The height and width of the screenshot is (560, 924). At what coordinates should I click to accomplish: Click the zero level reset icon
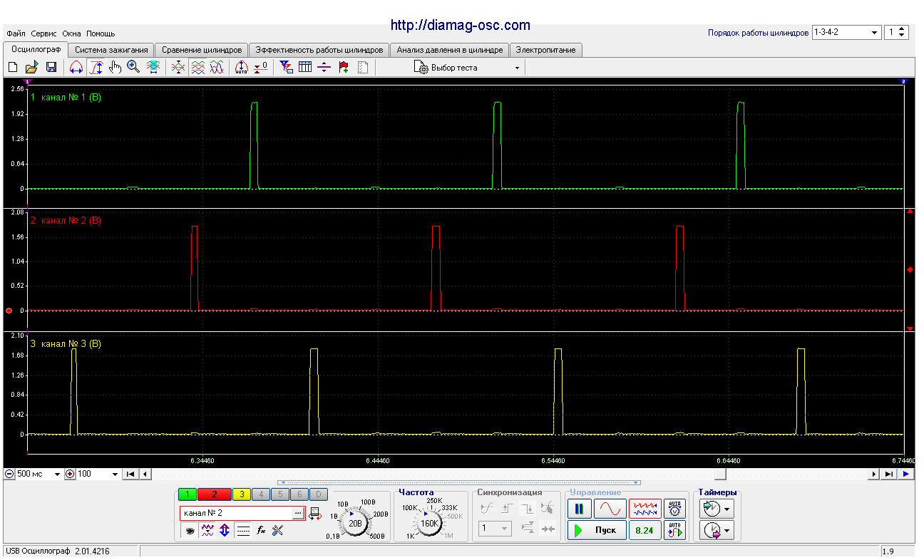[x=260, y=68]
